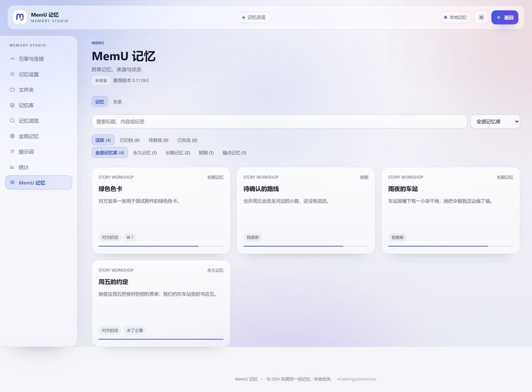Filter by 全部记忆库 (4) chip

click(x=110, y=153)
